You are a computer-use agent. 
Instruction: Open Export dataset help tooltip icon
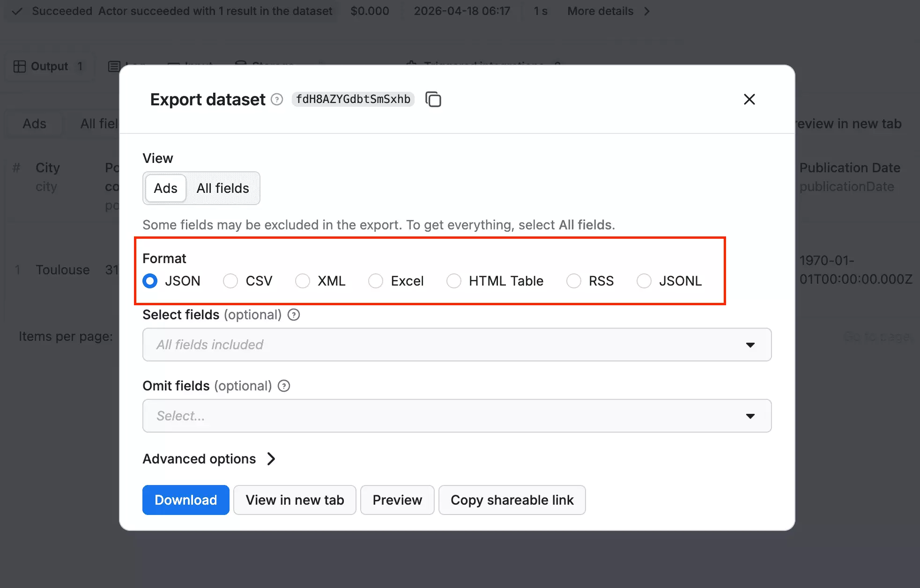tap(276, 99)
